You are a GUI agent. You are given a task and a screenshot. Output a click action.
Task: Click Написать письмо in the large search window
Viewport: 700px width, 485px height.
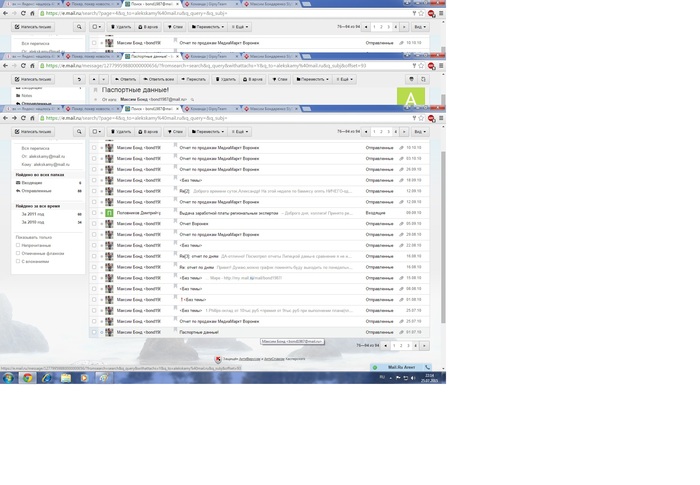point(33,132)
